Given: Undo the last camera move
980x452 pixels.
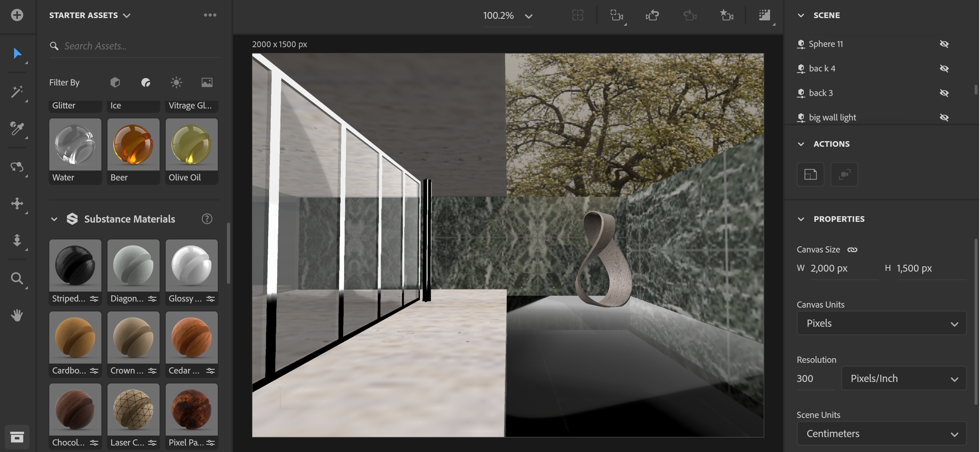Looking at the screenshot, I should (x=652, y=15).
